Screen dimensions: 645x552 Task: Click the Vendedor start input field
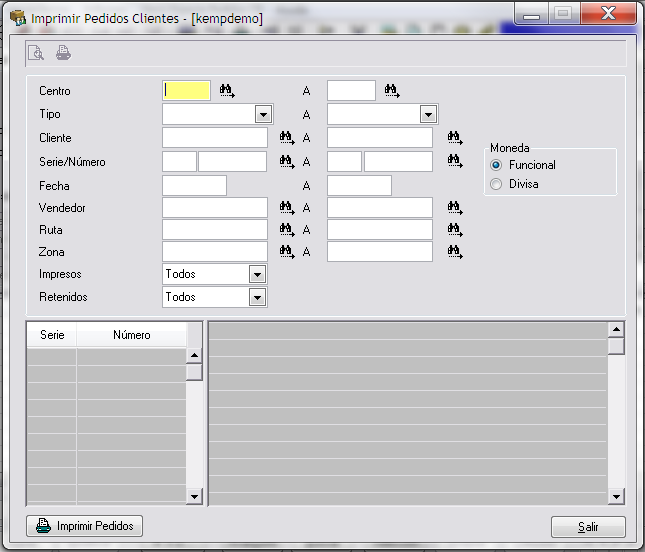tap(215, 207)
